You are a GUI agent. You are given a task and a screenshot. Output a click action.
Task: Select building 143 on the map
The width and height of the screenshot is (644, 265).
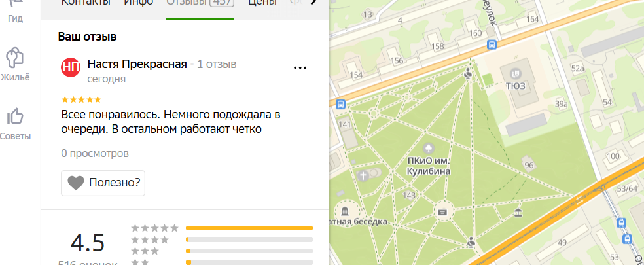(409, 195)
